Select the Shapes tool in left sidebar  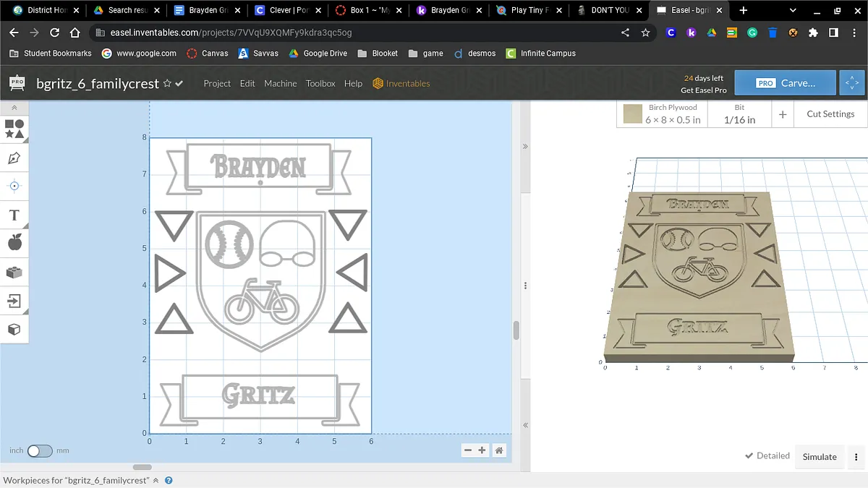tap(14, 129)
